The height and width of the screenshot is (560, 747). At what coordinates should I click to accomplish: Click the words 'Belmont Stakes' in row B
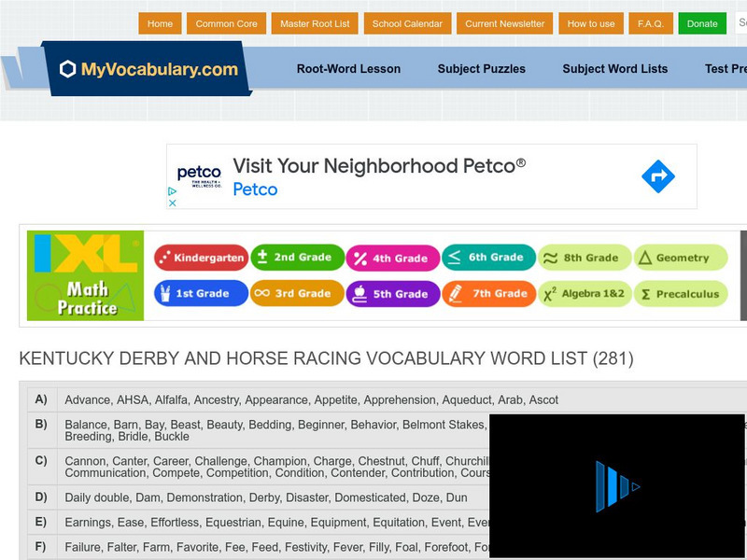click(443, 425)
